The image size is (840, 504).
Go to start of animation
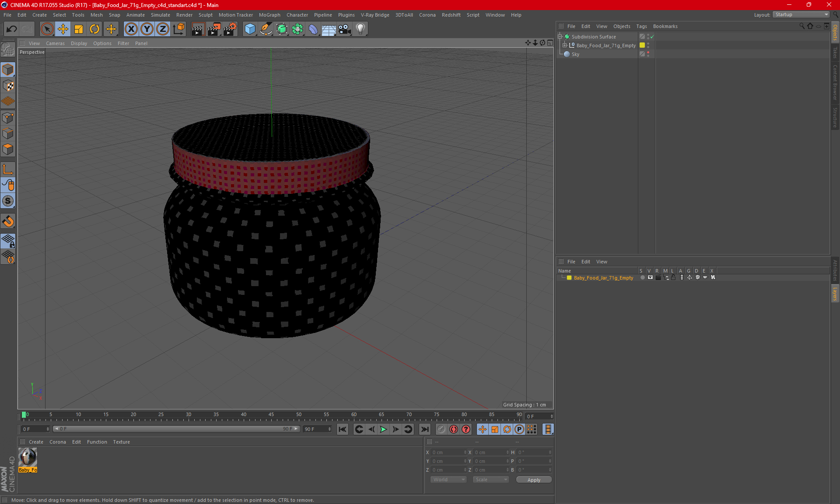(x=343, y=430)
